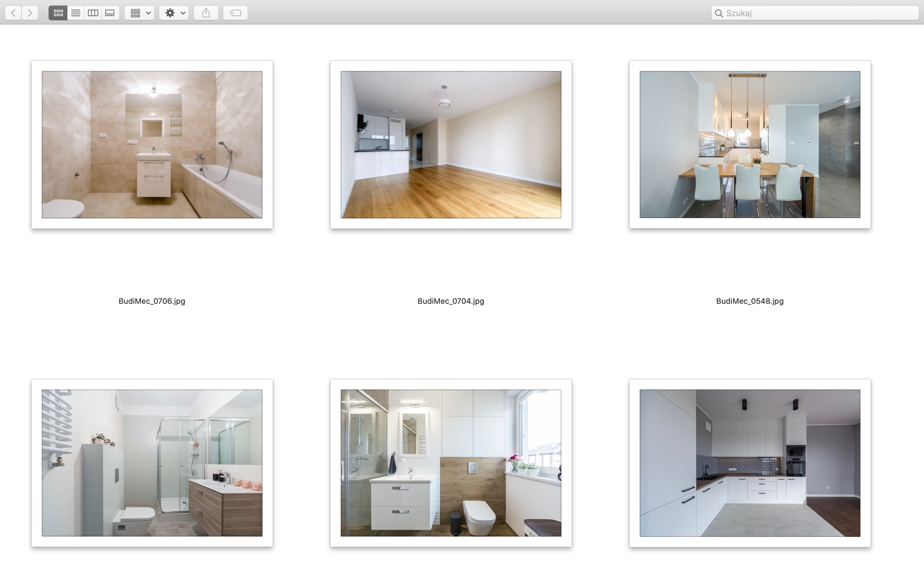Switch to icon view mode
This screenshot has height=578, width=924.
(x=58, y=13)
